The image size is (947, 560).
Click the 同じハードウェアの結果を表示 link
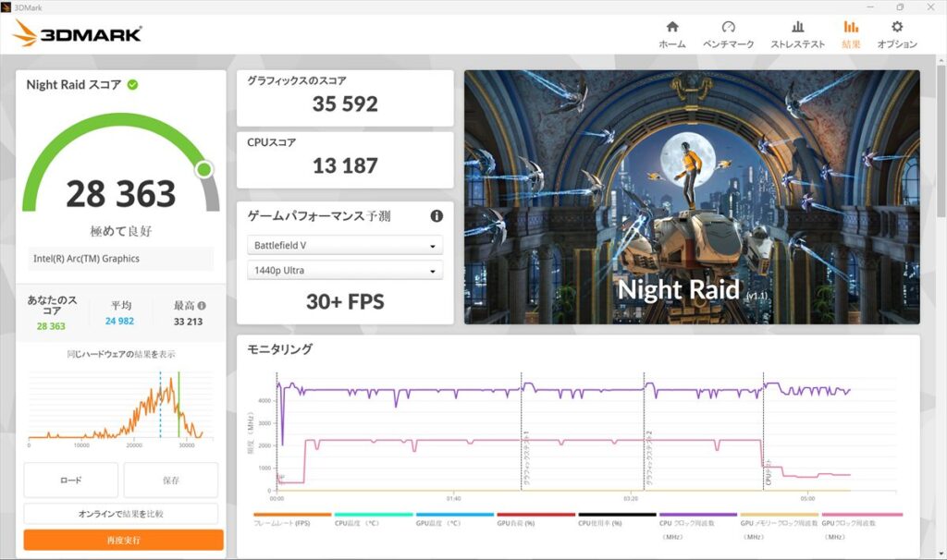coord(121,354)
